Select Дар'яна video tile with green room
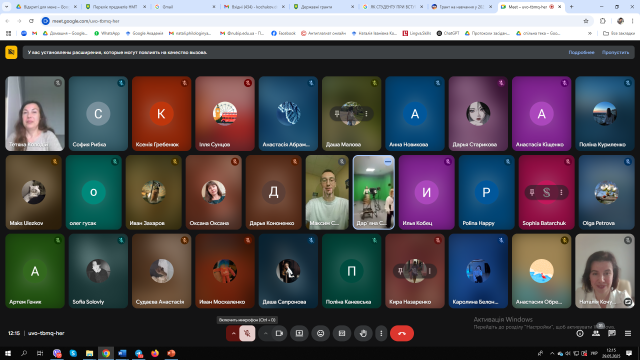This screenshot has width=640, height=360. click(374, 192)
